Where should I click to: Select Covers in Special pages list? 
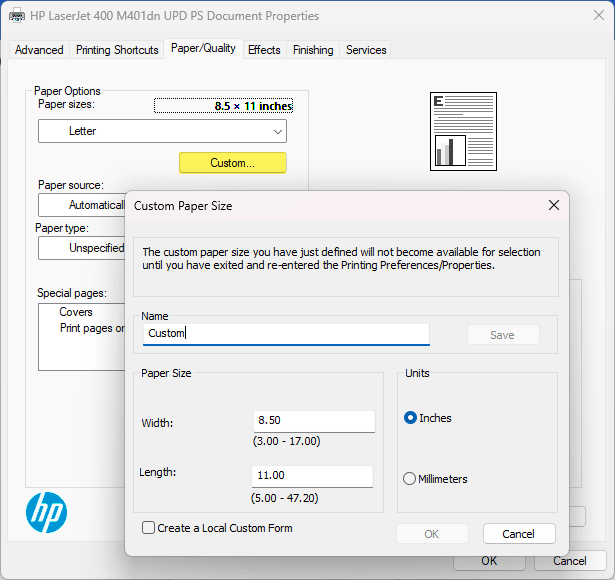click(76, 312)
